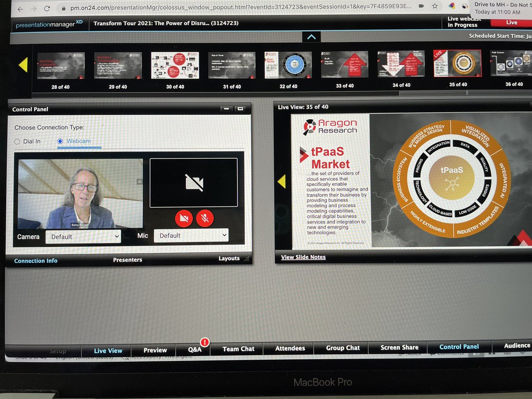Open the Presenters tab
The height and width of the screenshot is (399, 532).
(x=128, y=260)
